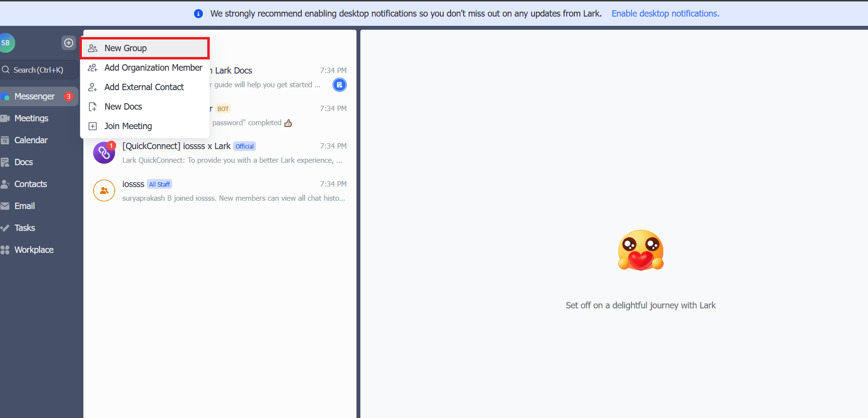This screenshot has height=418, width=868.
Task: Click the Calendar icon in sidebar
Action: (x=5, y=140)
